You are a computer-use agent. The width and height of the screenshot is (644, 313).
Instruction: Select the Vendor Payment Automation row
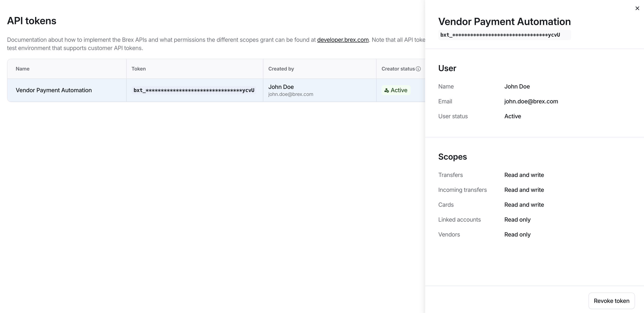click(54, 90)
